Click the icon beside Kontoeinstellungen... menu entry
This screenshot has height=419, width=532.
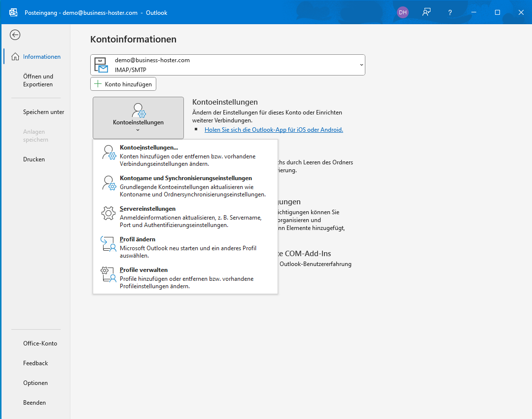click(x=109, y=152)
